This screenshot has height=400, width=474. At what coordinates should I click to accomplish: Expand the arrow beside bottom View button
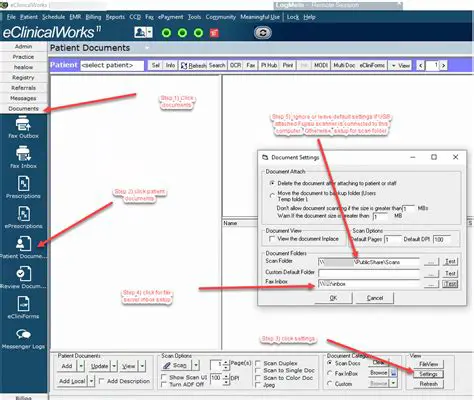pos(142,366)
